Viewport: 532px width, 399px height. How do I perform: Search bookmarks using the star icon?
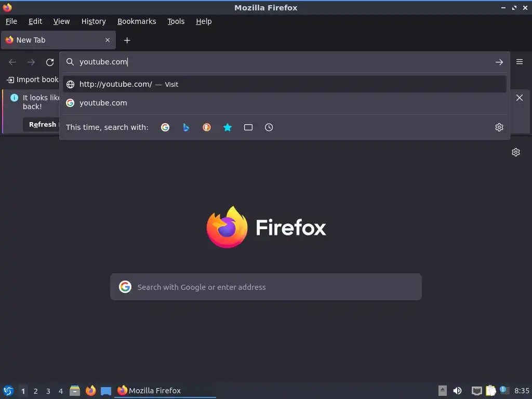[x=228, y=127]
